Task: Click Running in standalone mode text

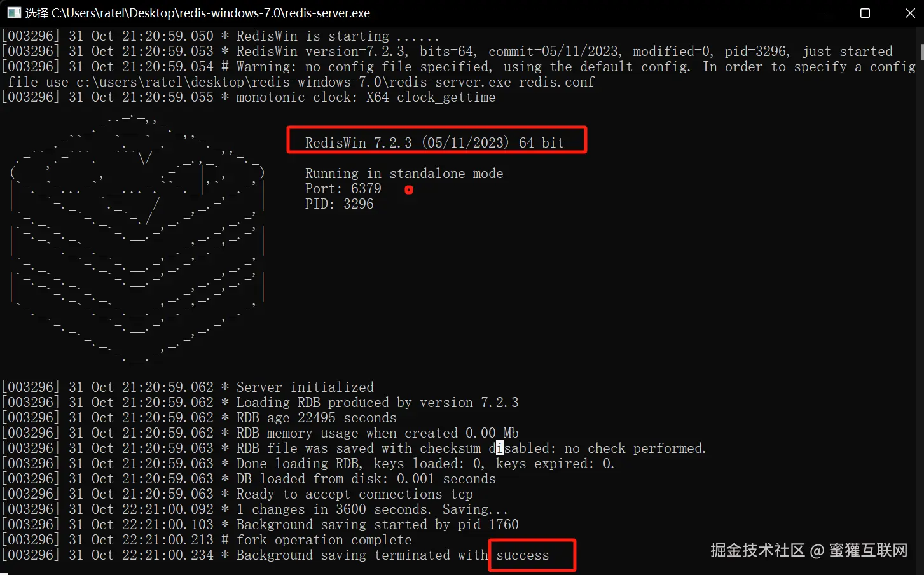Action: 404,174
